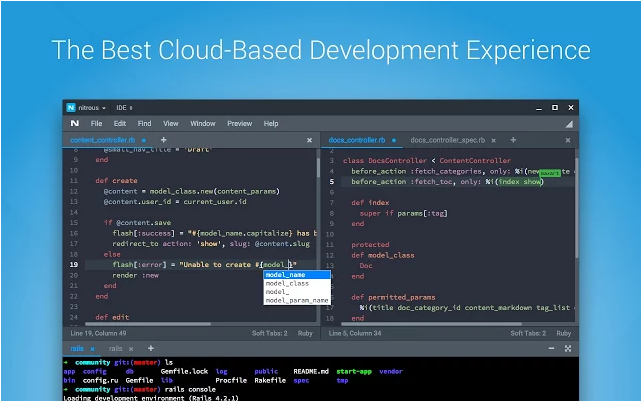Viewport: 641px width, 403px height.
Task: Open the Help menu
Action: (x=271, y=123)
